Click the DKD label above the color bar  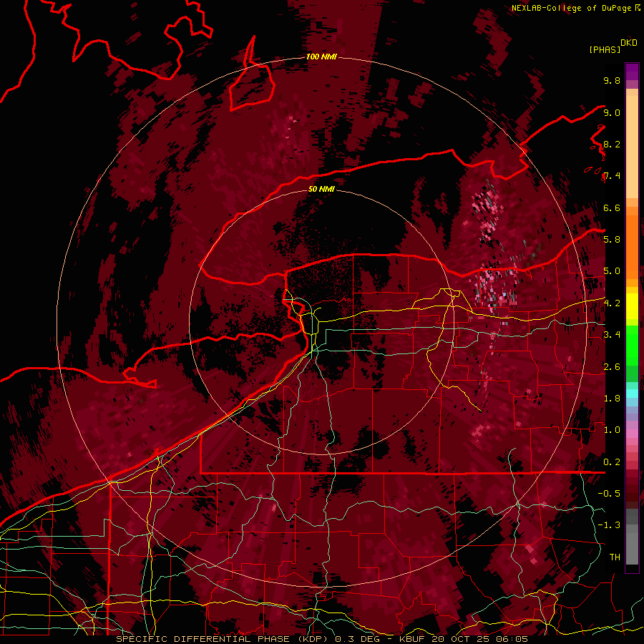629,43
